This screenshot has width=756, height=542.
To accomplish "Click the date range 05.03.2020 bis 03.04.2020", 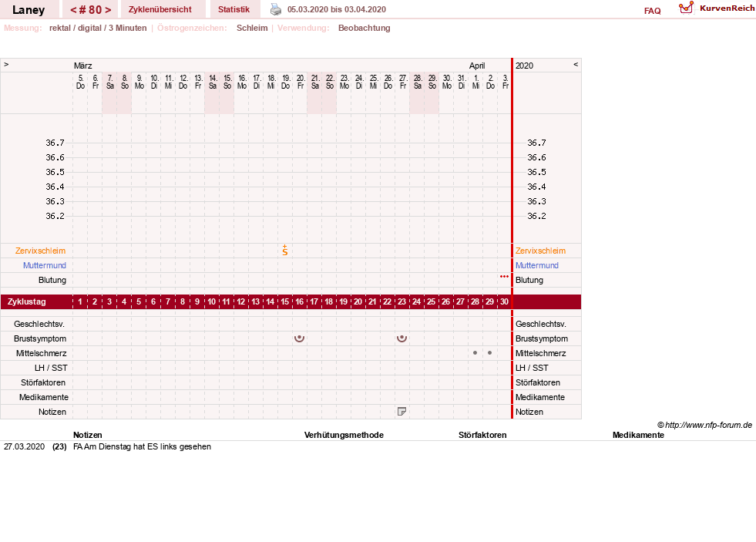I will 337,9.
